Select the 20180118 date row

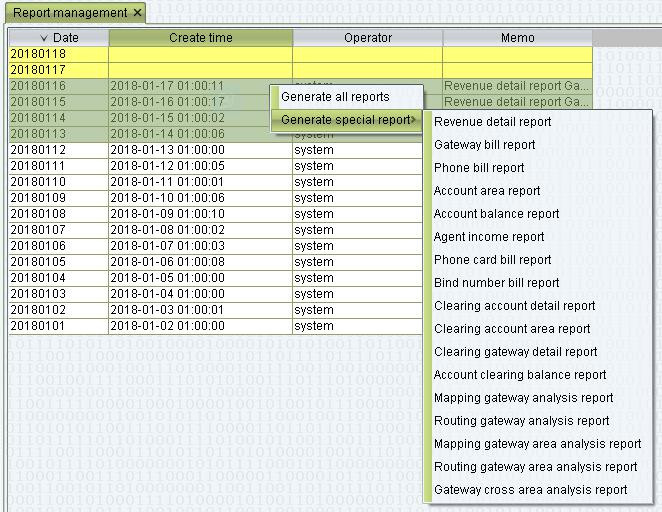(x=301, y=54)
